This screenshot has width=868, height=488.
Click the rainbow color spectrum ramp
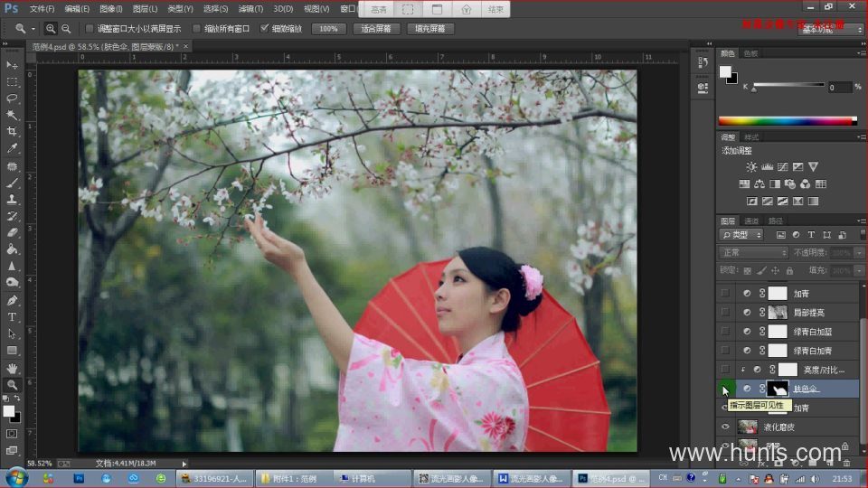pos(788,120)
